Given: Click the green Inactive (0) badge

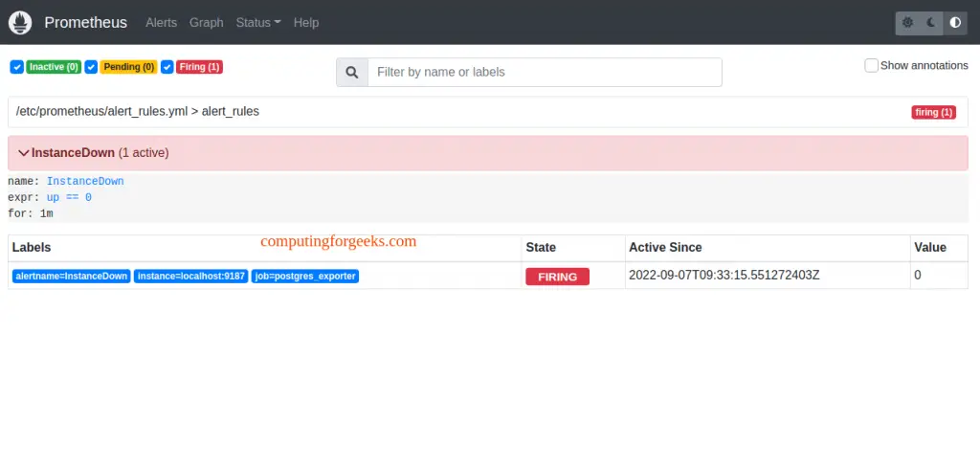Looking at the screenshot, I should [54, 67].
